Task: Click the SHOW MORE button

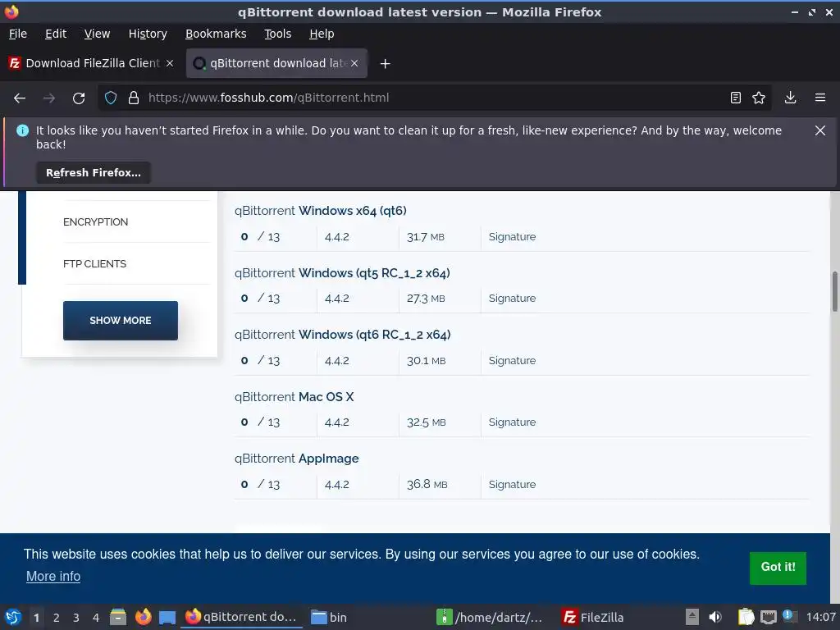Action: 121,321
